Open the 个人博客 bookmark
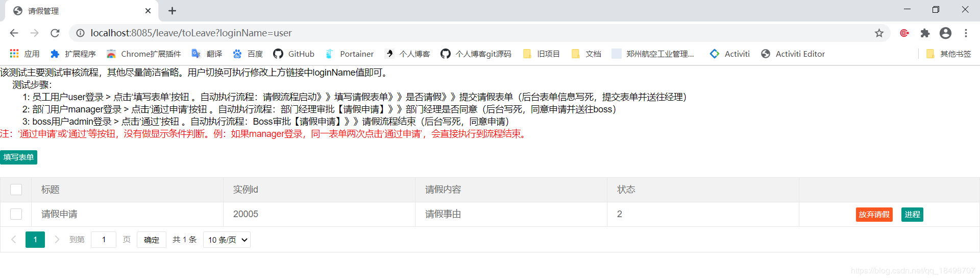 click(x=407, y=54)
